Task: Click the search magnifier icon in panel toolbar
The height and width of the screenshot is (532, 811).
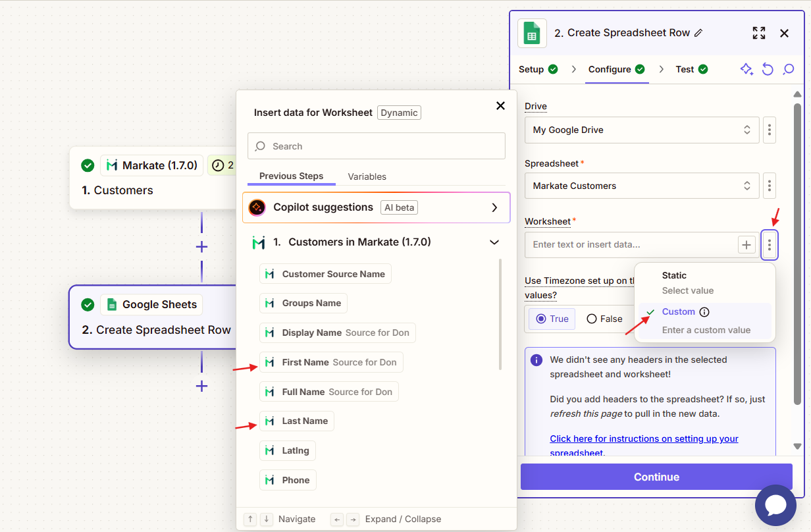Action: click(788, 69)
